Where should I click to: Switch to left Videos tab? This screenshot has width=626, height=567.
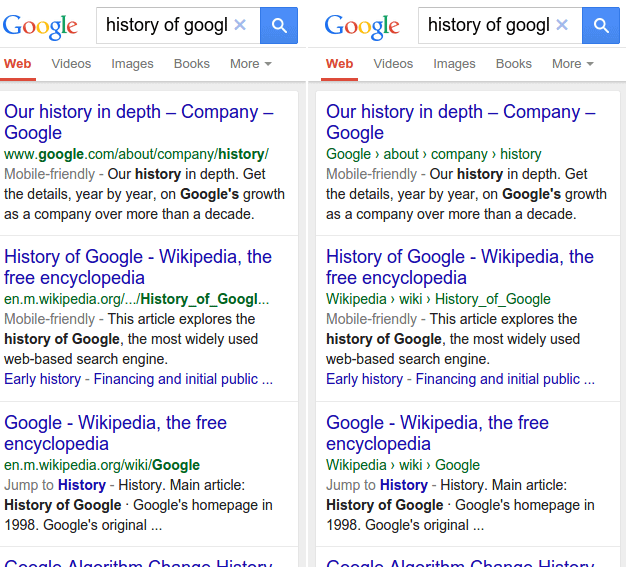coord(71,64)
